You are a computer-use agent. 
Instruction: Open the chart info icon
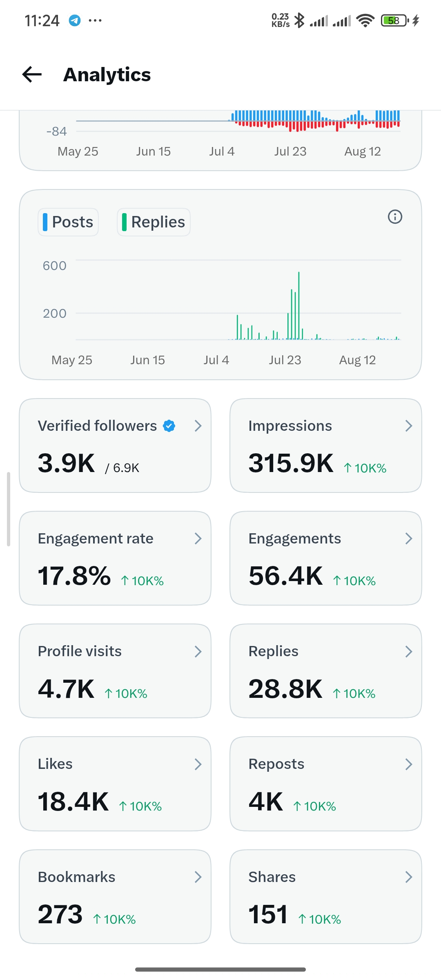(x=395, y=216)
